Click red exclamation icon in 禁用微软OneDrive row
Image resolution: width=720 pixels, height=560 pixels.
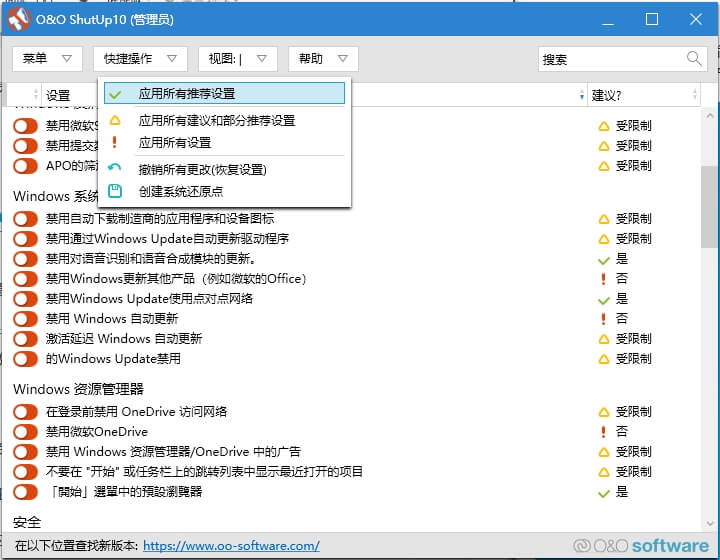point(603,431)
